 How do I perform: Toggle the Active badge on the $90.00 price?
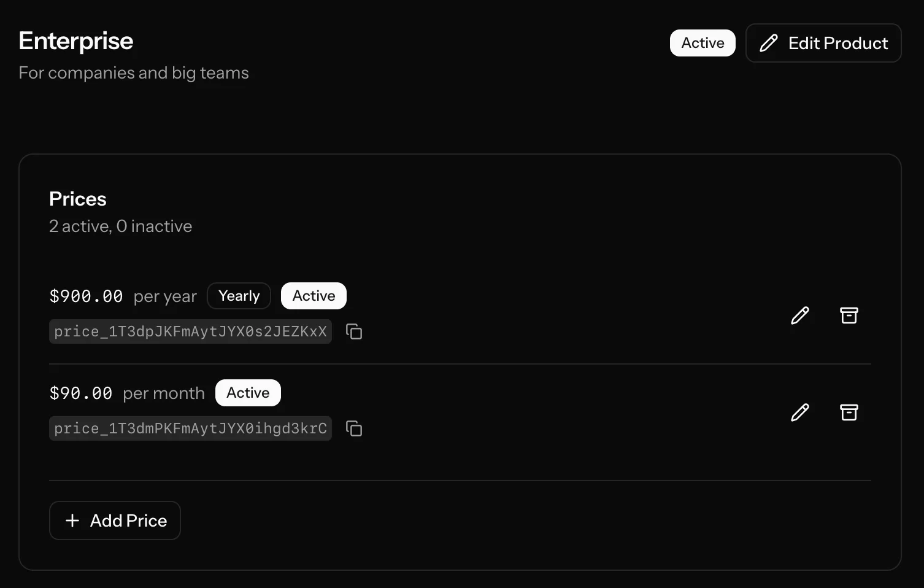(x=248, y=392)
